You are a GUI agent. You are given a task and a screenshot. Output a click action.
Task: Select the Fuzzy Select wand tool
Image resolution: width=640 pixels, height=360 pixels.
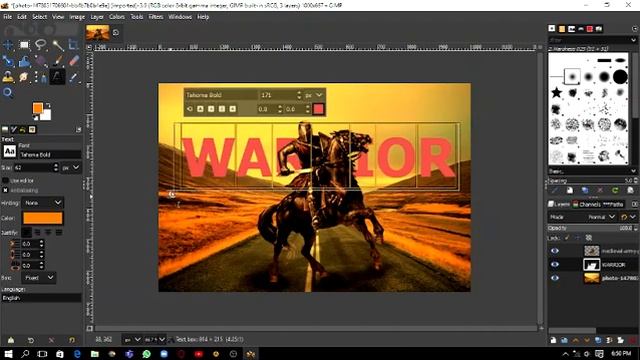tap(57, 45)
